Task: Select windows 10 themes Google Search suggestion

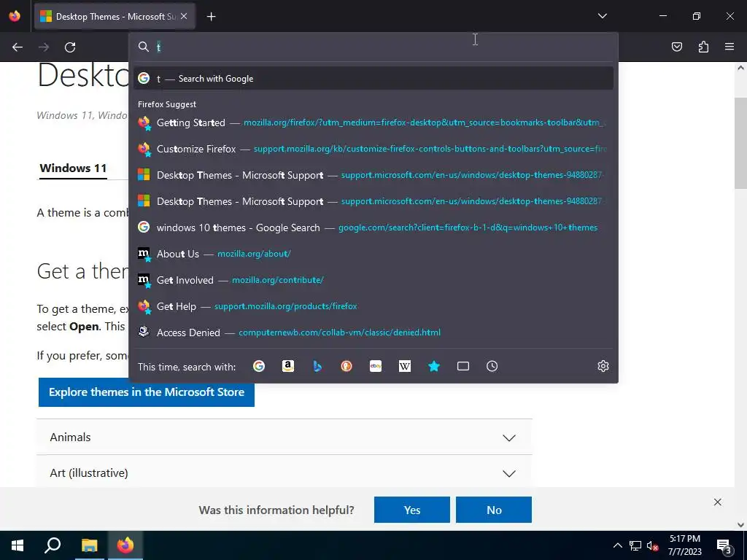Action: [373, 227]
